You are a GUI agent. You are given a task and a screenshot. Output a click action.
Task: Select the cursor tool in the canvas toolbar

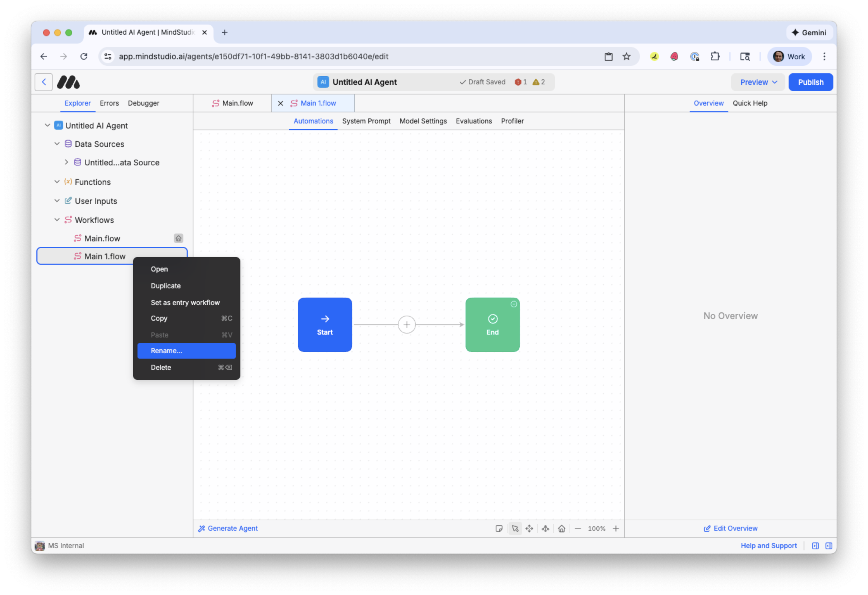coord(515,529)
